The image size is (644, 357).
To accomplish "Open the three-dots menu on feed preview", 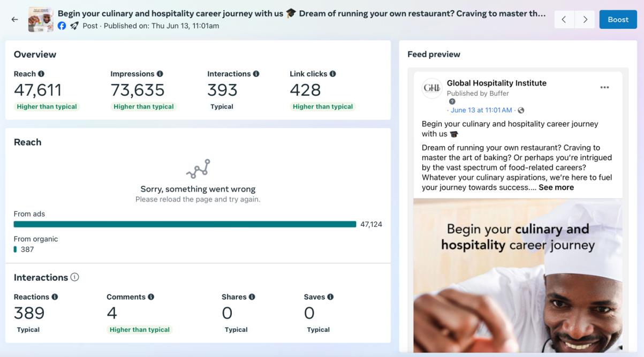I will tap(604, 87).
